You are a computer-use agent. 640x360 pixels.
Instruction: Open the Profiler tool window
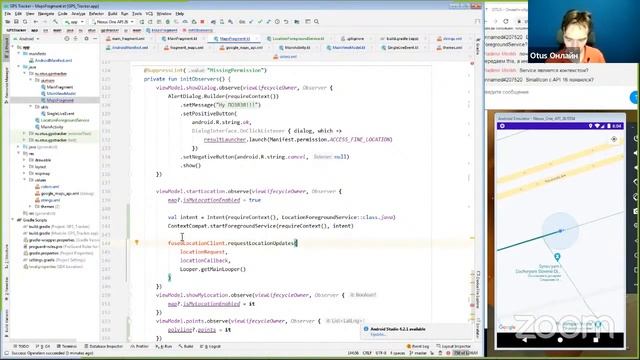pyautogui.click(x=140, y=346)
